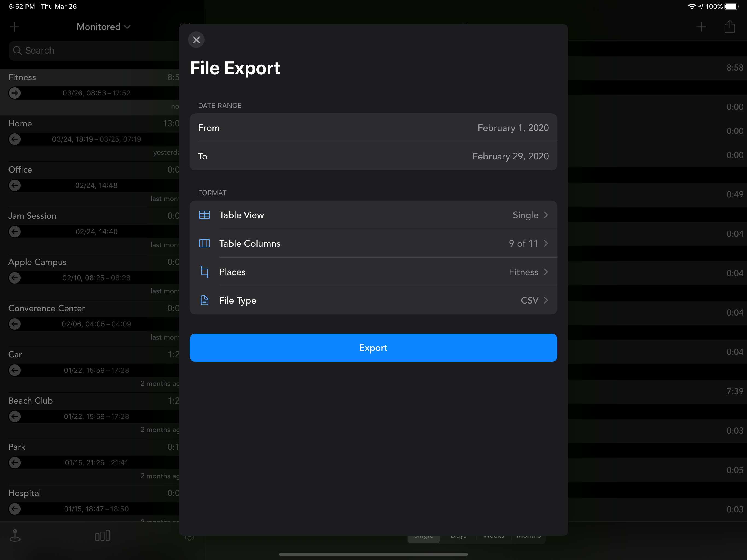Click the add place plus icon
This screenshot has width=747, height=560.
14,27
